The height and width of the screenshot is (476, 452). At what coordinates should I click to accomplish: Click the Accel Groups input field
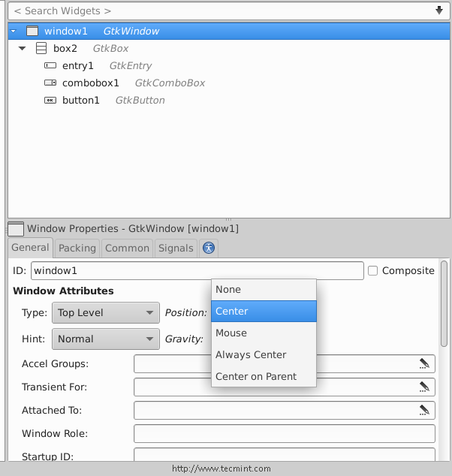pos(285,363)
